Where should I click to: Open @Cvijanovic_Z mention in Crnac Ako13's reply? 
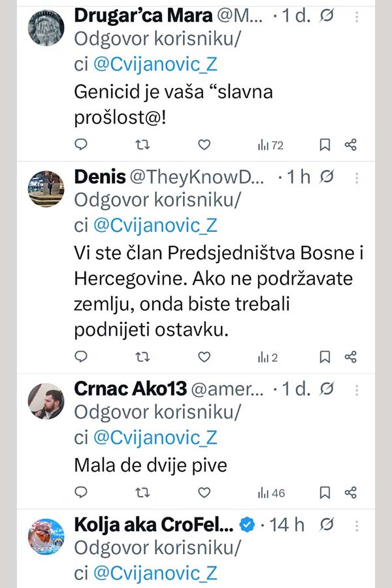[155, 438]
